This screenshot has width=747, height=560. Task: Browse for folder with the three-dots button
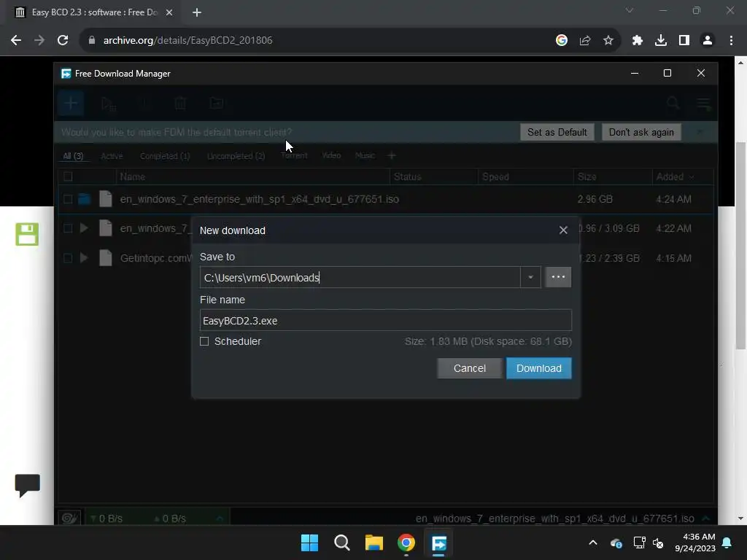click(558, 277)
